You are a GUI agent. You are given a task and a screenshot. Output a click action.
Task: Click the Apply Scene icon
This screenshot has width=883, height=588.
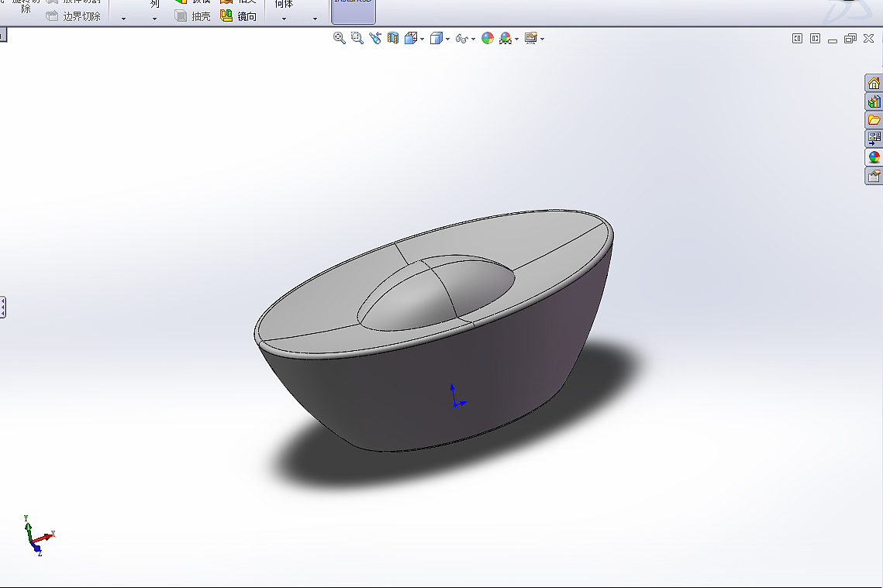click(x=505, y=38)
